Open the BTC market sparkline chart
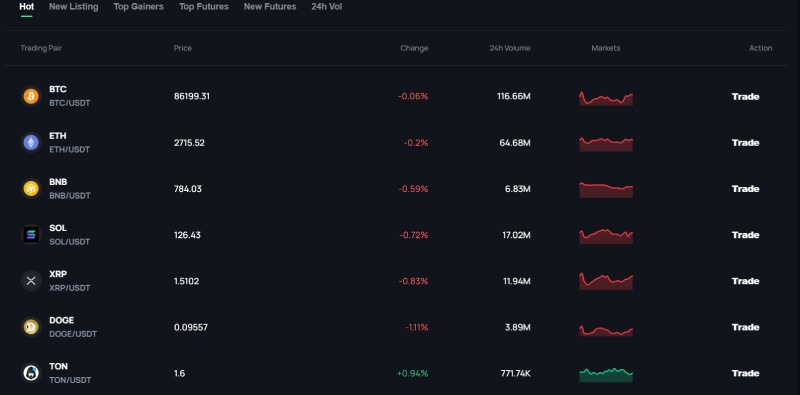Screen dimensions: 800x395 [606, 98]
